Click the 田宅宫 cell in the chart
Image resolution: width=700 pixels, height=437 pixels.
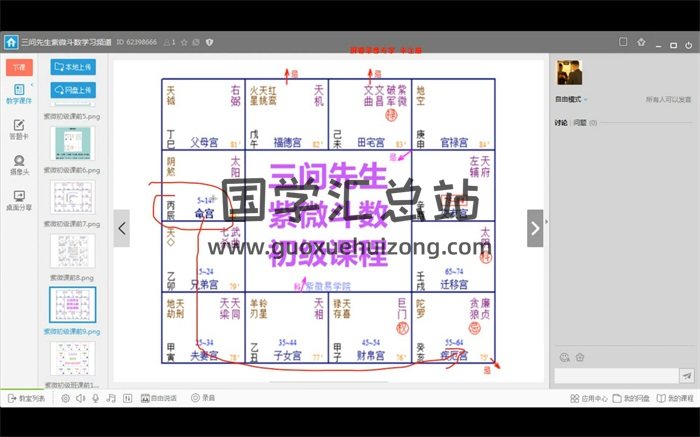tap(370, 114)
